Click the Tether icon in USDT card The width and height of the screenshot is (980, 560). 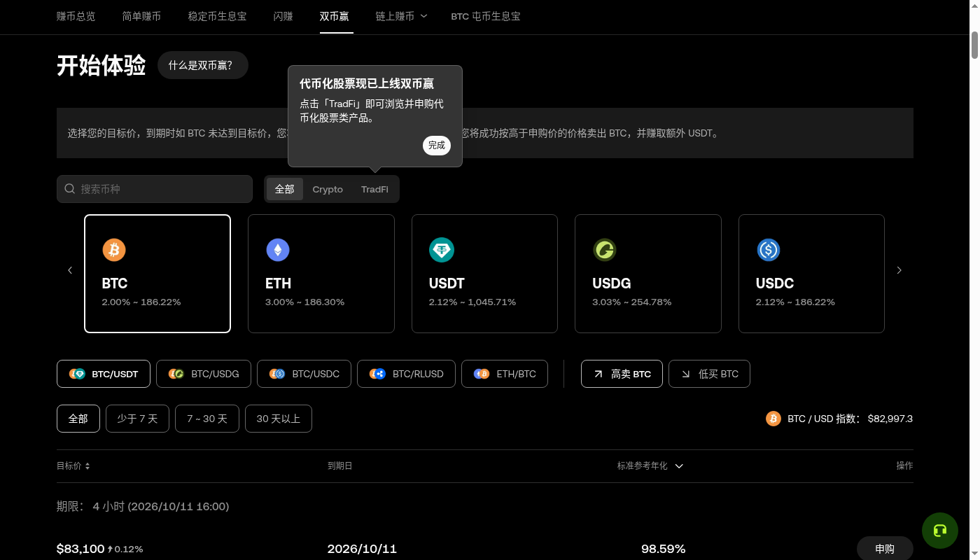tap(442, 250)
